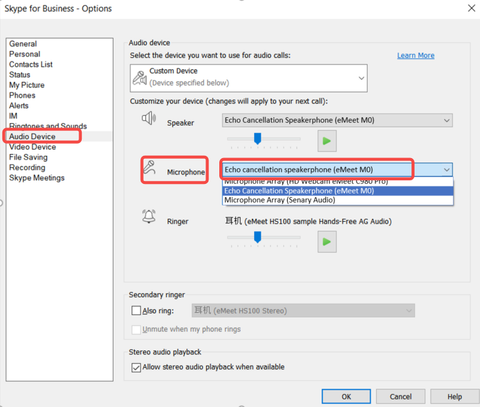Open the Custom Device dropdown

(x=249, y=78)
